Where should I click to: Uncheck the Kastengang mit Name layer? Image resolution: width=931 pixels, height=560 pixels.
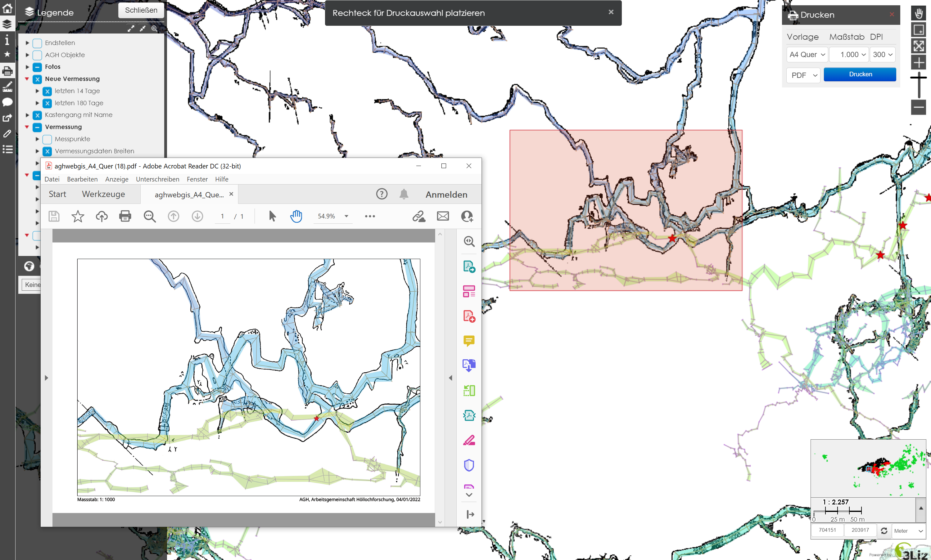[37, 115]
